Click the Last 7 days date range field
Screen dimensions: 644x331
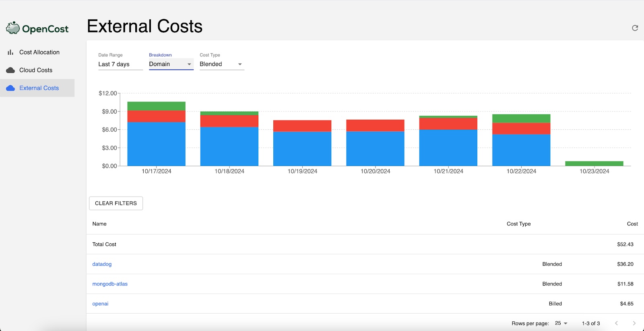[120, 64]
